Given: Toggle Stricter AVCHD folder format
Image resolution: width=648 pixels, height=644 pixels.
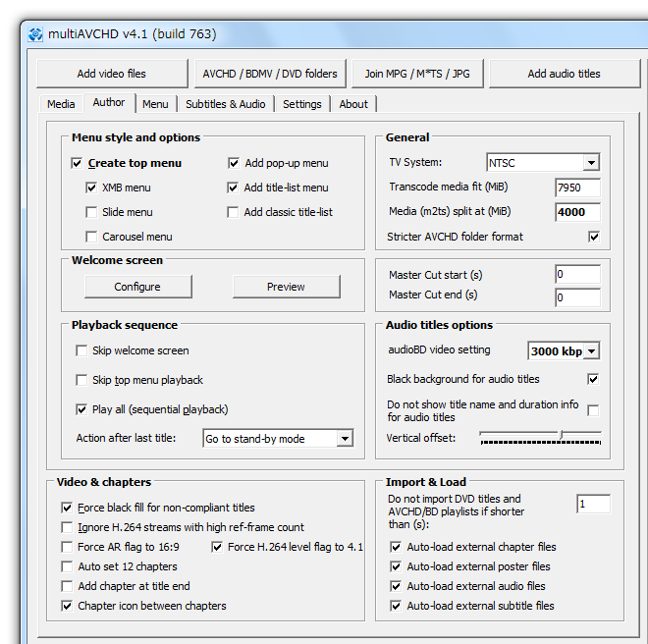Looking at the screenshot, I should 594,237.
